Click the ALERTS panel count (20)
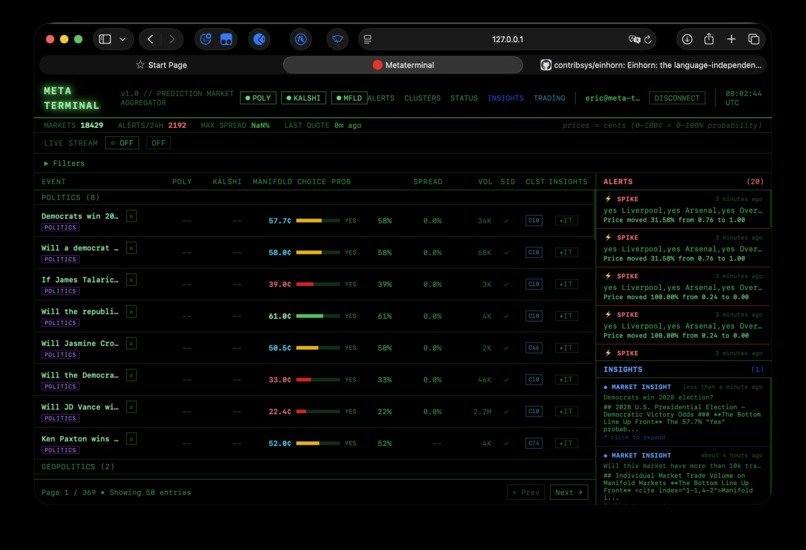 point(755,182)
